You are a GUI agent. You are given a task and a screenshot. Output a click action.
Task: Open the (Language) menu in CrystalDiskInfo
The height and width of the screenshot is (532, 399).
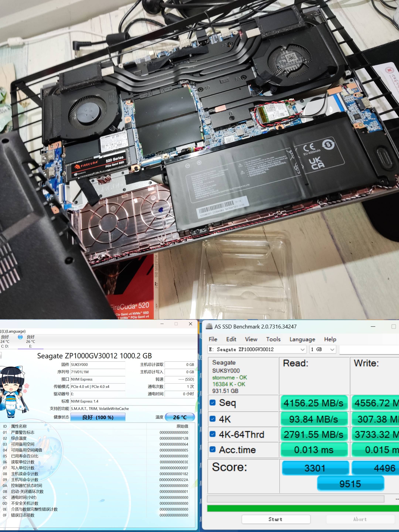tap(13, 331)
